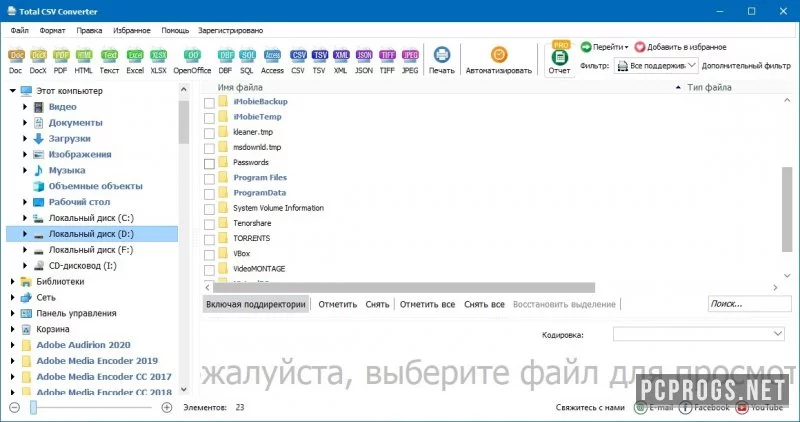Open the Отчет report tool
Viewport: 800px width, 422px height.
[x=560, y=60]
